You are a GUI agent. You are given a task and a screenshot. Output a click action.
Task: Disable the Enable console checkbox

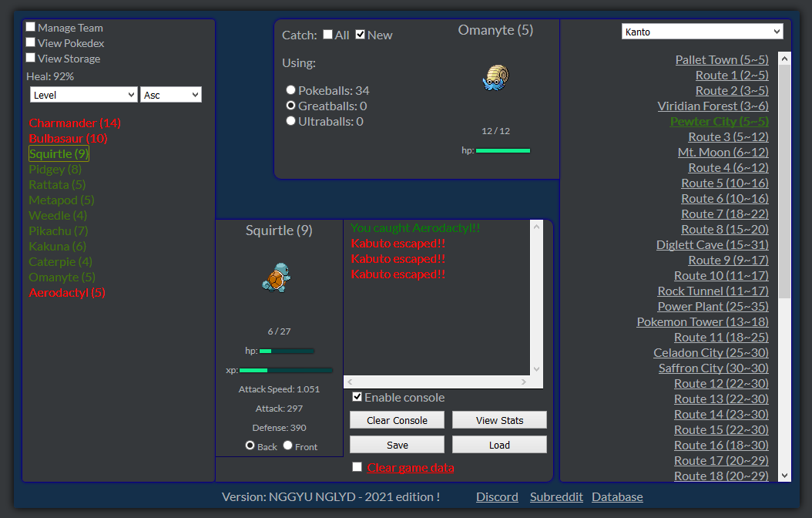coord(357,397)
